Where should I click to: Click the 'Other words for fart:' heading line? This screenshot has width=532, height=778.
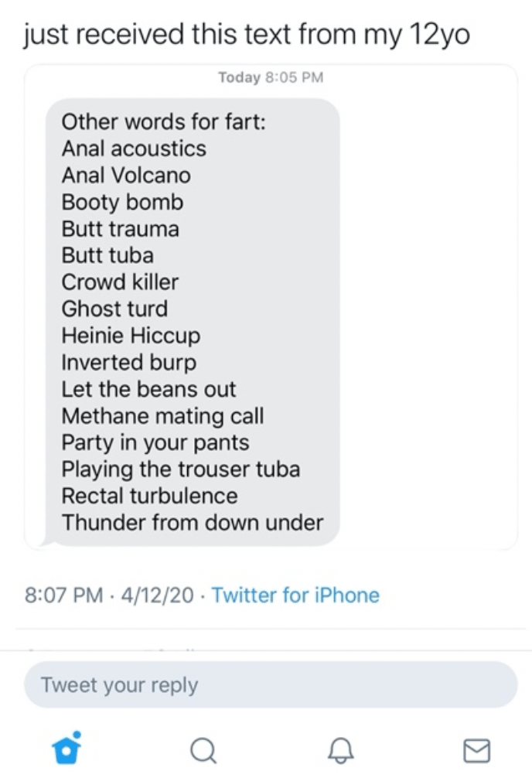pos(163,122)
